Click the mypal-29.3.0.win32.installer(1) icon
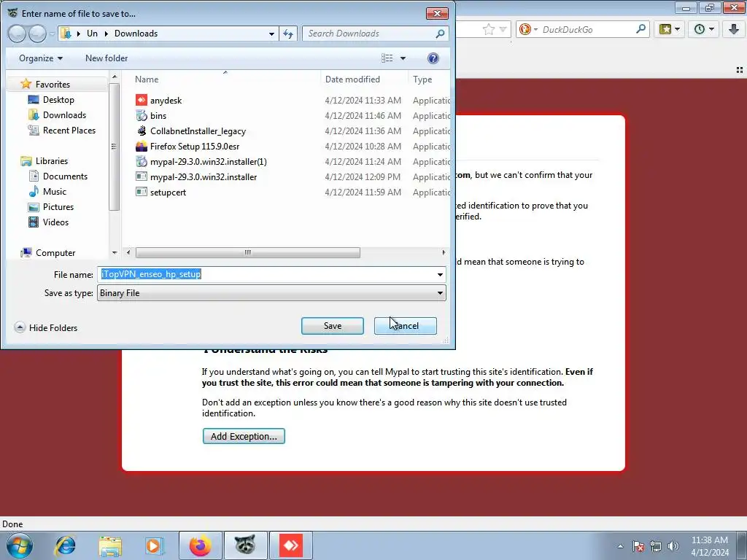The width and height of the screenshot is (747, 560). click(142, 161)
